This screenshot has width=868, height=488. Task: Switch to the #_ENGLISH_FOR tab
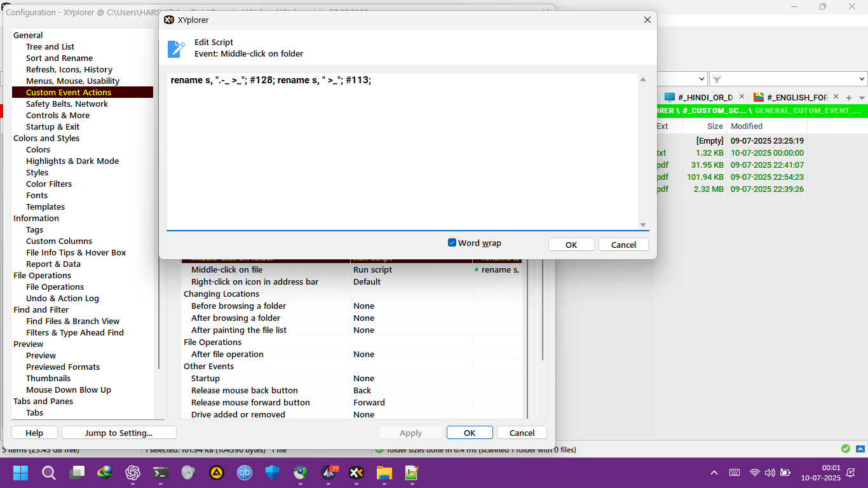(x=797, y=97)
